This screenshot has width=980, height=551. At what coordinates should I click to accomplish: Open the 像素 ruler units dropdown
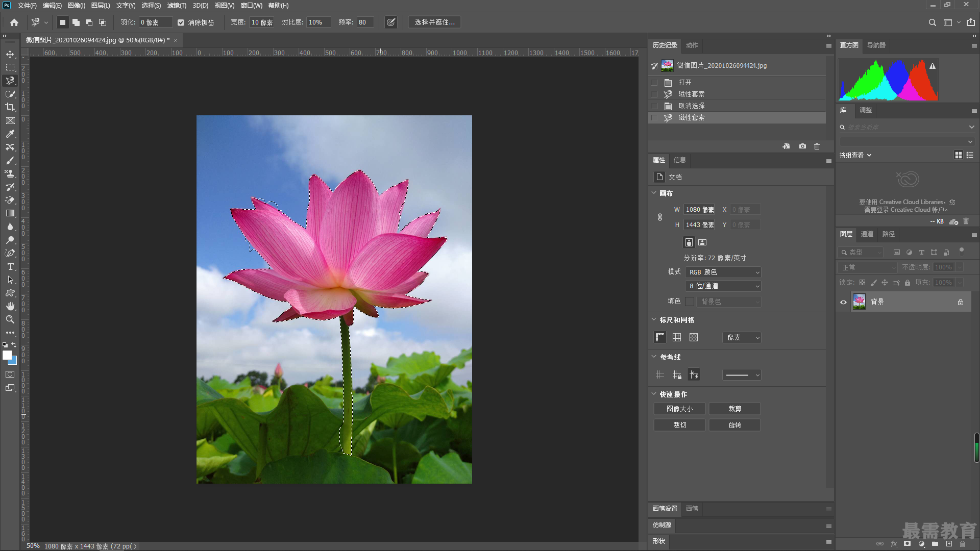pyautogui.click(x=742, y=338)
